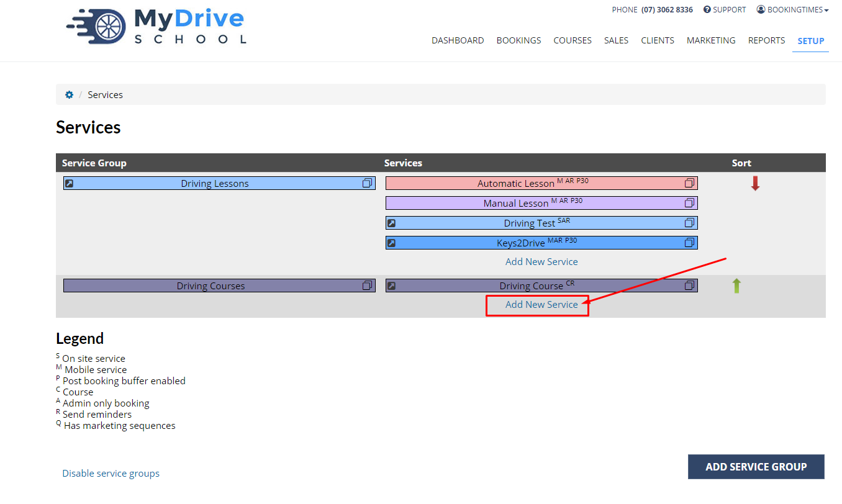Click the image icon on Driving Course
The height and width of the screenshot is (504, 842).
pyautogui.click(x=391, y=286)
